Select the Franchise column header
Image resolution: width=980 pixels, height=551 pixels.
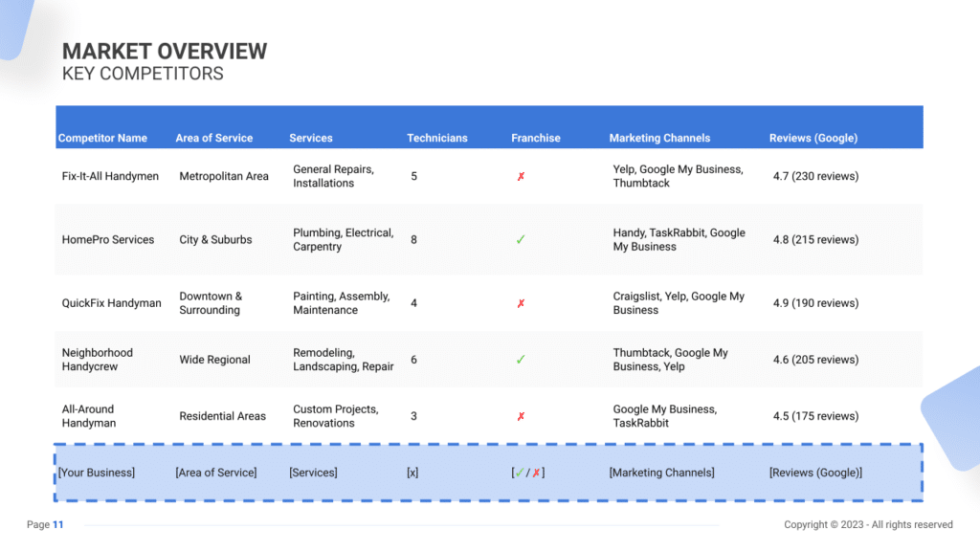point(536,138)
